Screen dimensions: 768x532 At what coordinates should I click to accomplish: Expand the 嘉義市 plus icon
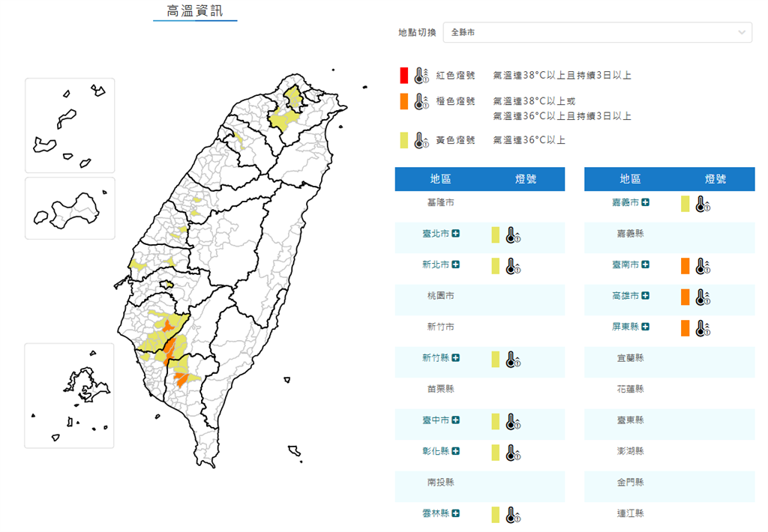(646, 202)
